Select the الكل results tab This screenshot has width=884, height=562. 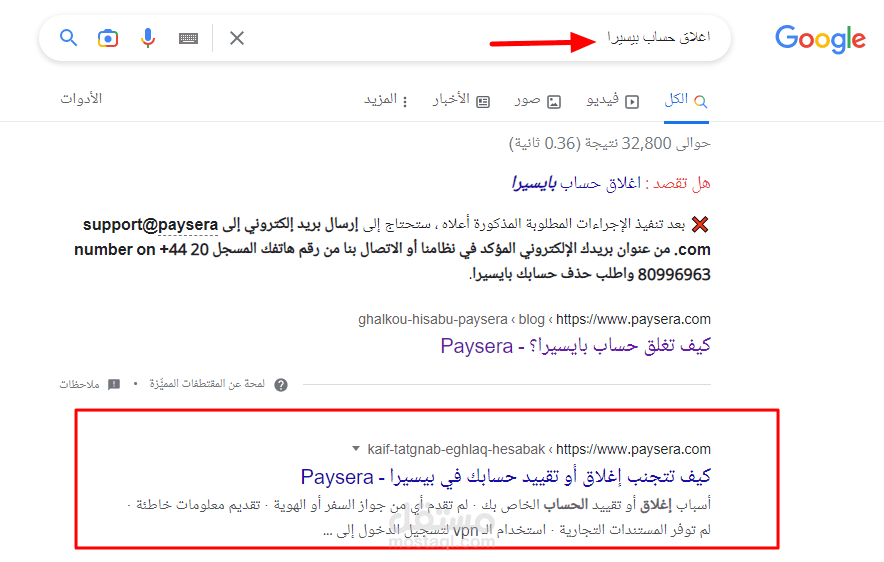(x=686, y=100)
